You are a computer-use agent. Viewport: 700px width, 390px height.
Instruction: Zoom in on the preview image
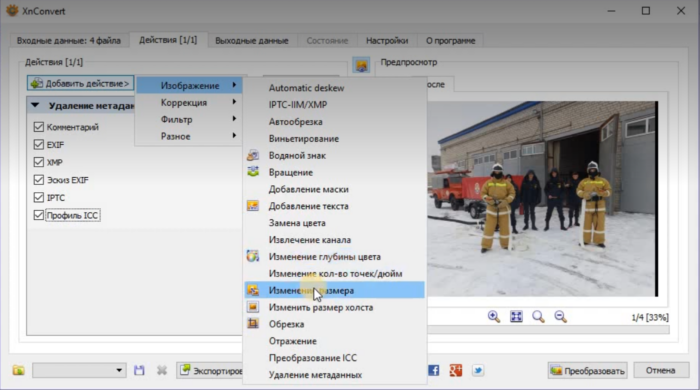point(494,316)
